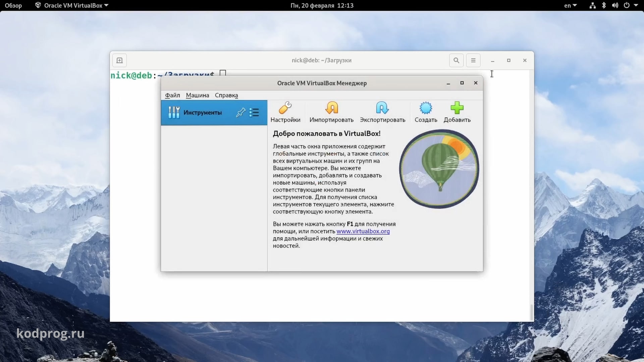
Task: Click the VirtualBox balloon welcome image
Action: pos(439,169)
